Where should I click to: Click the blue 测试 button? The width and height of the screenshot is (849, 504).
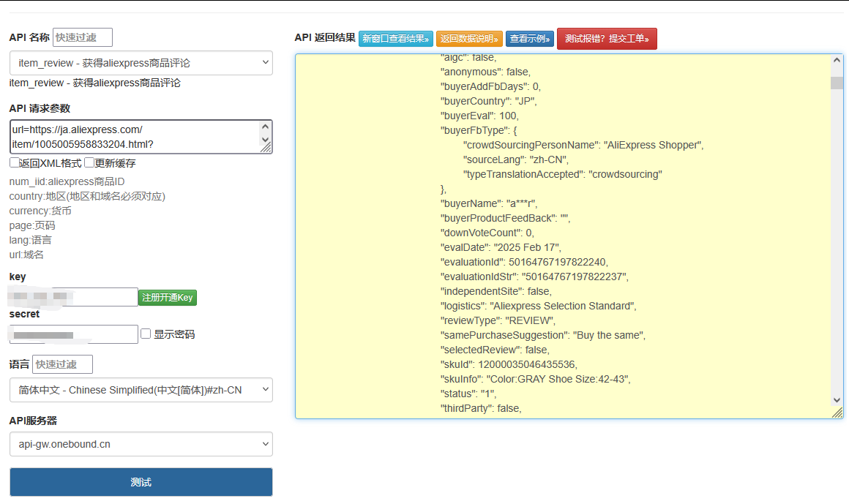tap(141, 482)
